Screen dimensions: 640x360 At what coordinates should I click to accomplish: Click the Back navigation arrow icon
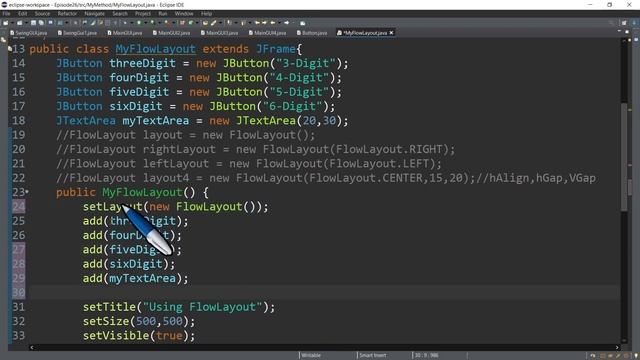click(x=273, y=23)
